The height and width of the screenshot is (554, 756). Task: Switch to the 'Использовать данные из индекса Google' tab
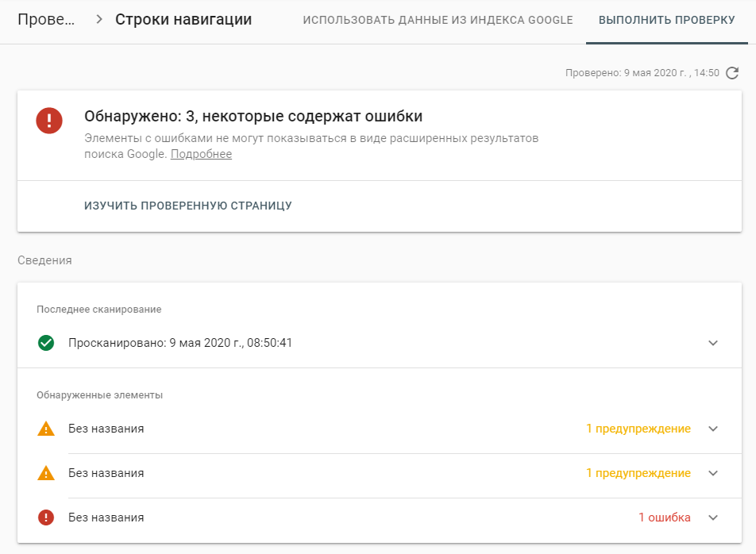438,21
